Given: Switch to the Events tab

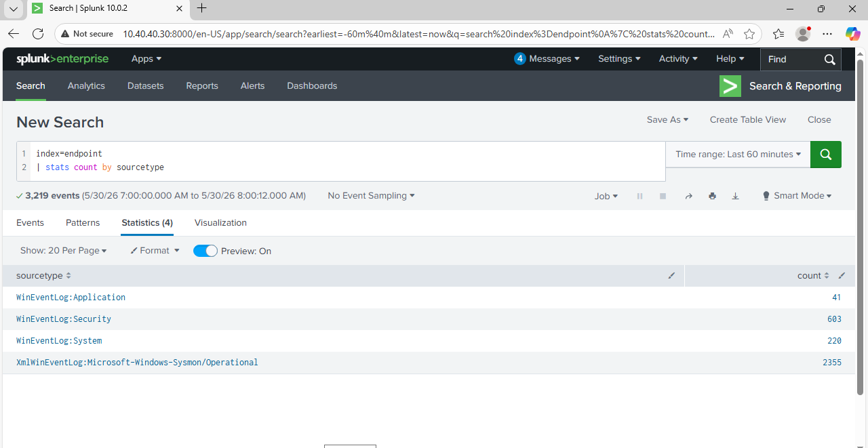Looking at the screenshot, I should click(30, 223).
